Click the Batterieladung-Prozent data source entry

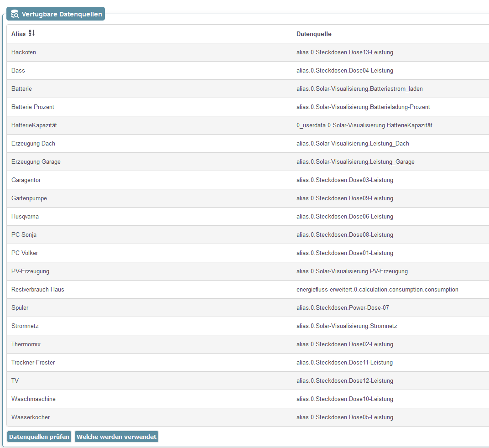coord(363,107)
